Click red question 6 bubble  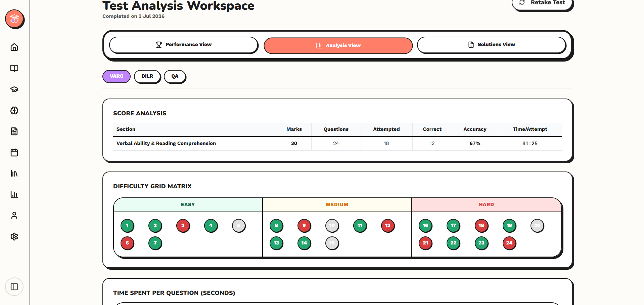pos(127,243)
